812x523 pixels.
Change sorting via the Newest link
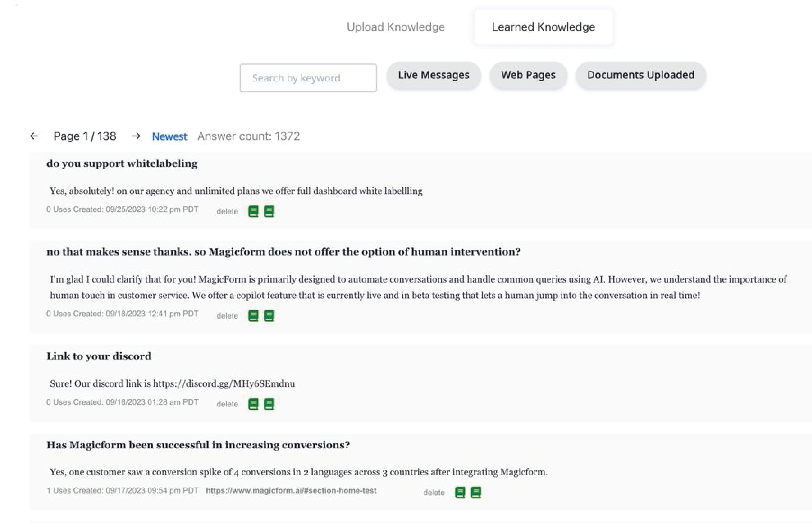pyautogui.click(x=170, y=136)
